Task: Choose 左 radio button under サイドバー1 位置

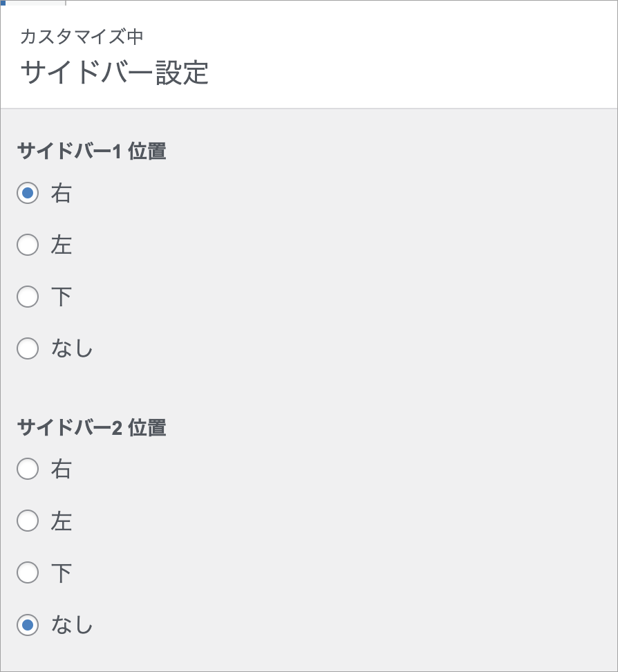Action: click(28, 245)
